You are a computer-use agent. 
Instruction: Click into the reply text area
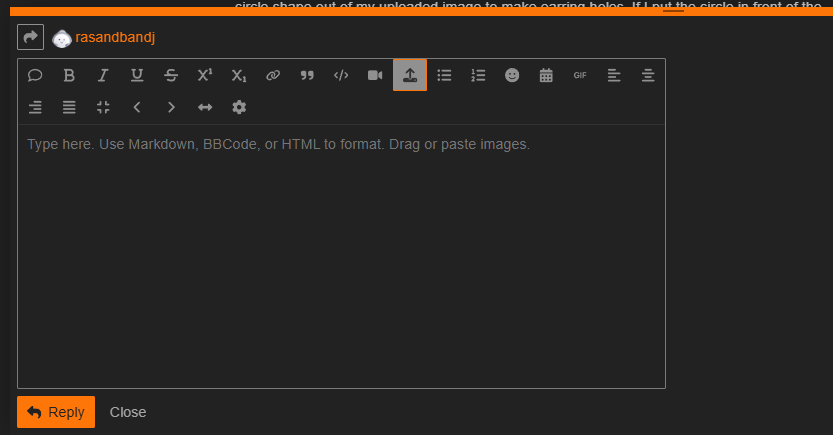[341, 256]
